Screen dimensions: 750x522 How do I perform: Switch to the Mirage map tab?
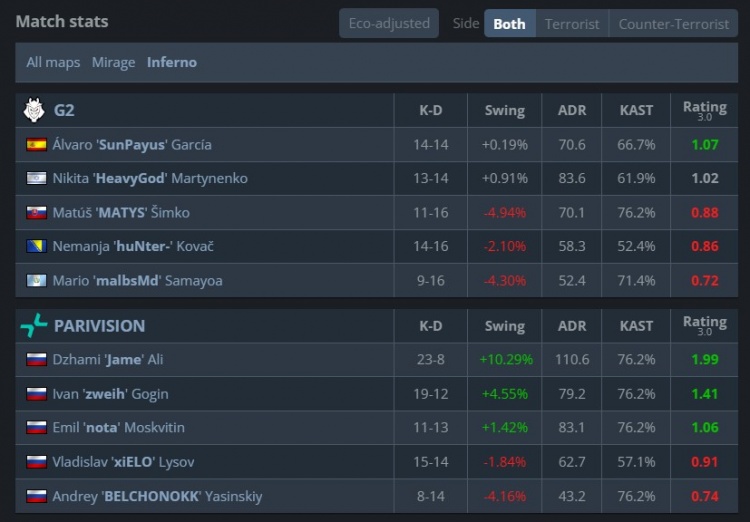[x=113, y=62]
